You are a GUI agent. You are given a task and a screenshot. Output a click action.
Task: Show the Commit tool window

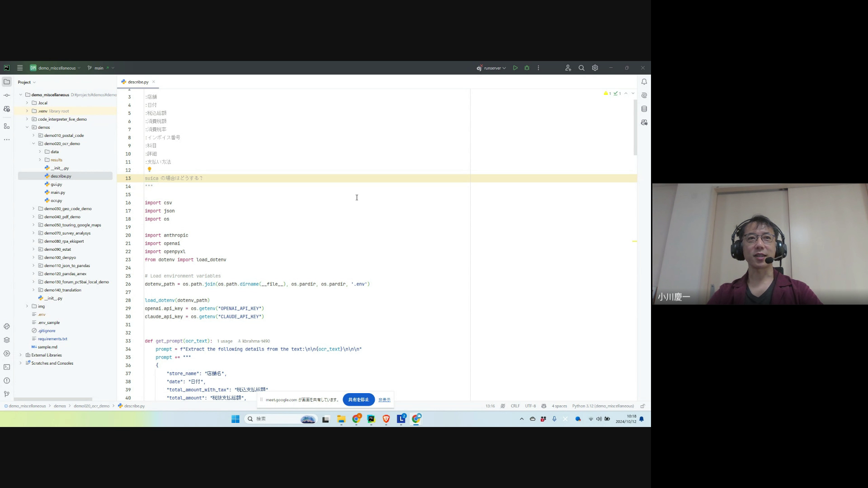point(7,95)
